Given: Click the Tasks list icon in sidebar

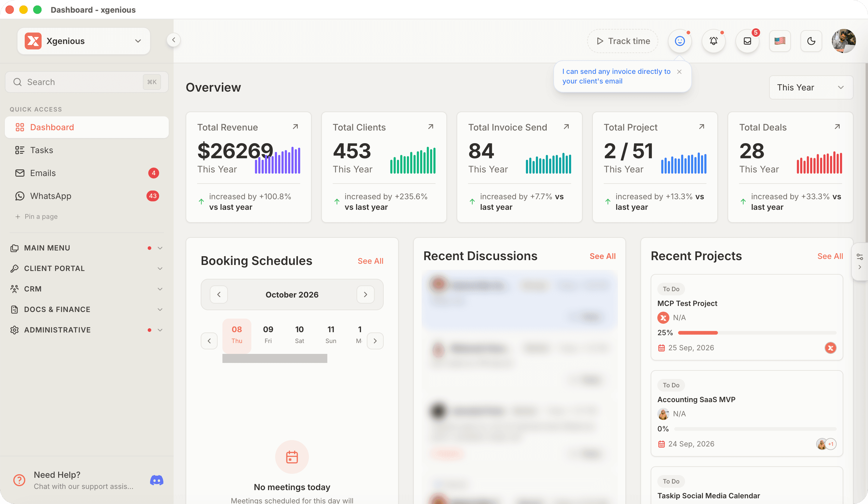Looking at the screenshot, I should pyautogui.click(x=20, y=150).
